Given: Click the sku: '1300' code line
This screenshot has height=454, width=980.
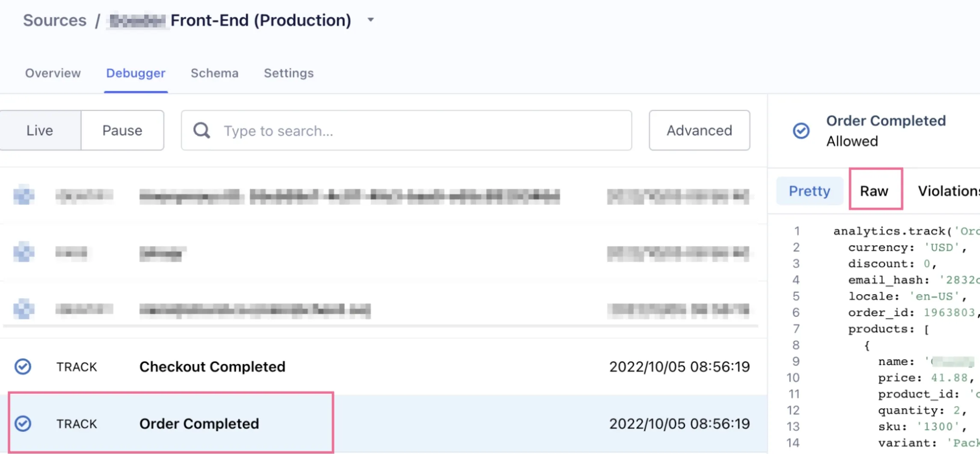Looking at the screenshot, I should click(923, 427).
